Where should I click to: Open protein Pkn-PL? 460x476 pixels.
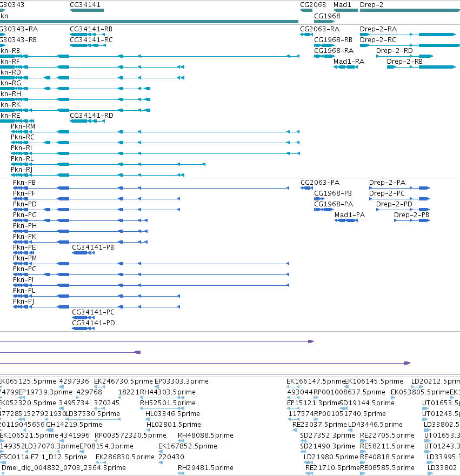(24, 291)
